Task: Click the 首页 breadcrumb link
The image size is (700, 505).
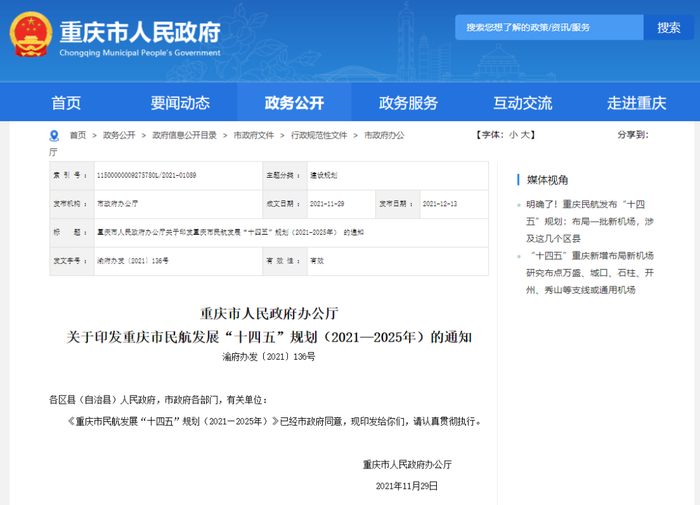Action: pos(78,135)
